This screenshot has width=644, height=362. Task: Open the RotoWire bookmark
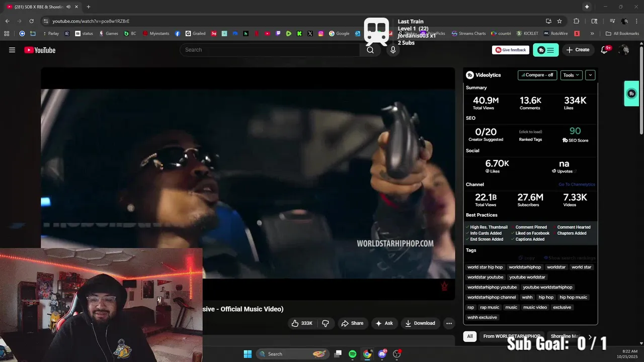pos(555,34)
